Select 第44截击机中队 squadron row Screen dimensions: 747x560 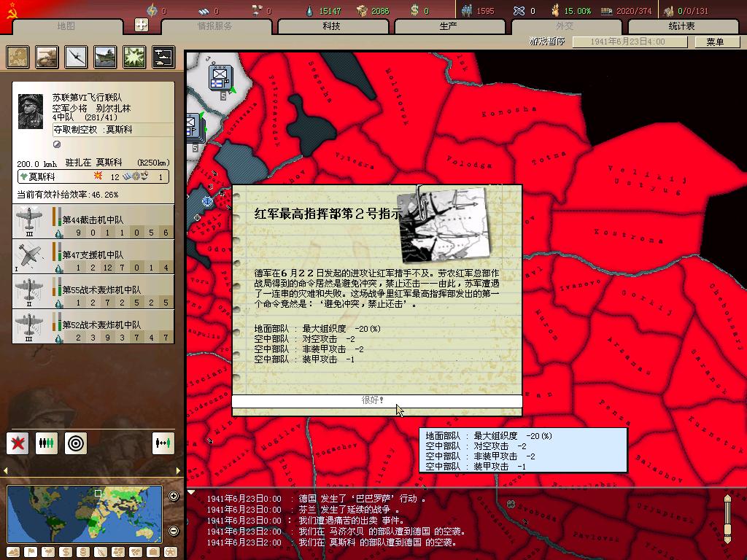93,222
